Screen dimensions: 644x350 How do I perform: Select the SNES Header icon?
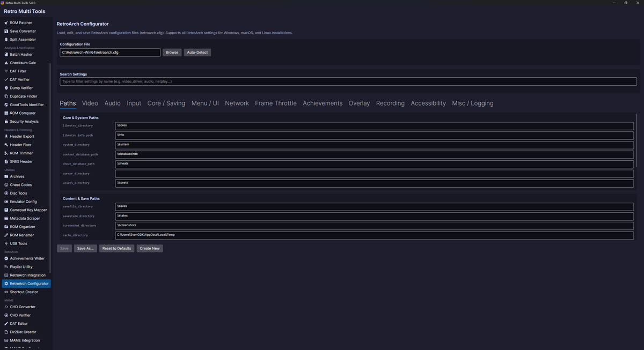click(6, 161)
